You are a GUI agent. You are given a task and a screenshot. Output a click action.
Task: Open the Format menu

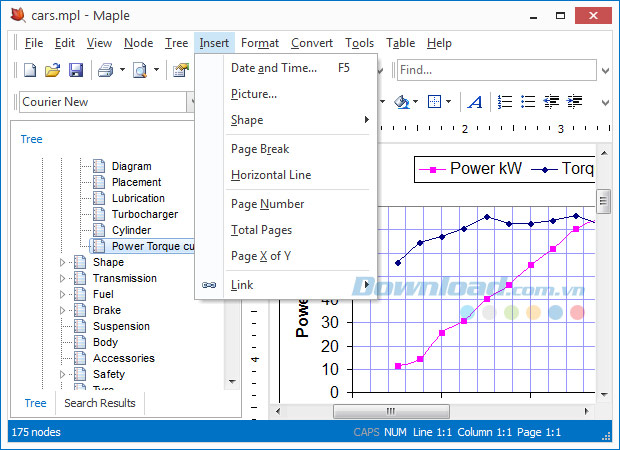[260, 43]
